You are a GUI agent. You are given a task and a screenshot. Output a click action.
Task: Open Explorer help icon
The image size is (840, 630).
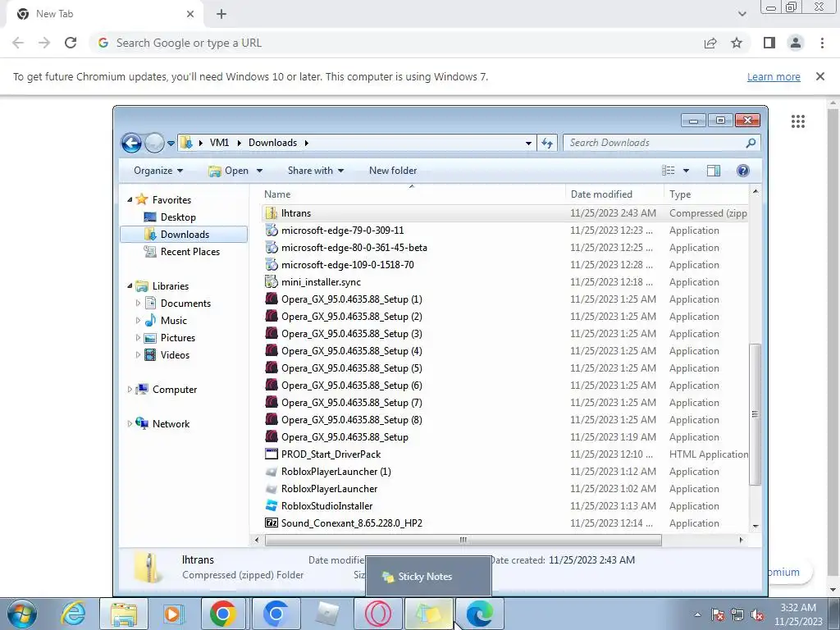pos(743,171)
